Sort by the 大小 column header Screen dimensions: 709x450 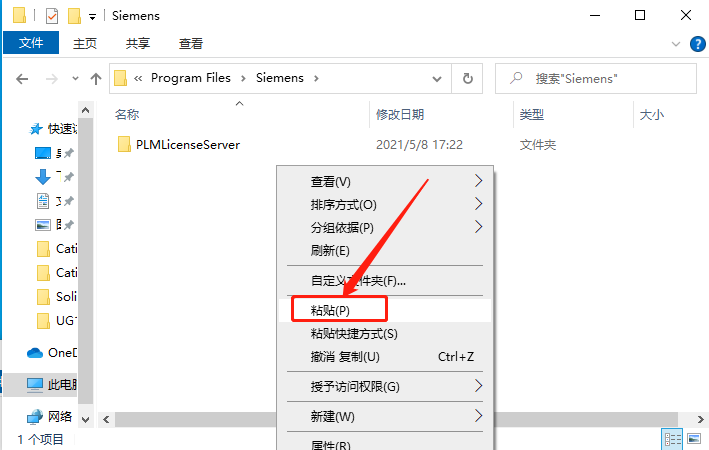[652, 114]
